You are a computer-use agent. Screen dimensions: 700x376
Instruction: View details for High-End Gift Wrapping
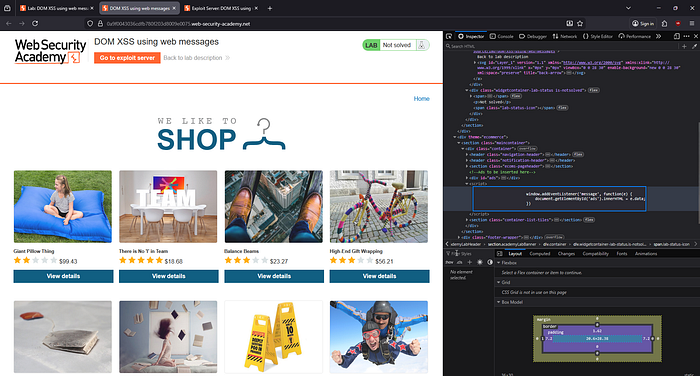click(x=379, y=276)
